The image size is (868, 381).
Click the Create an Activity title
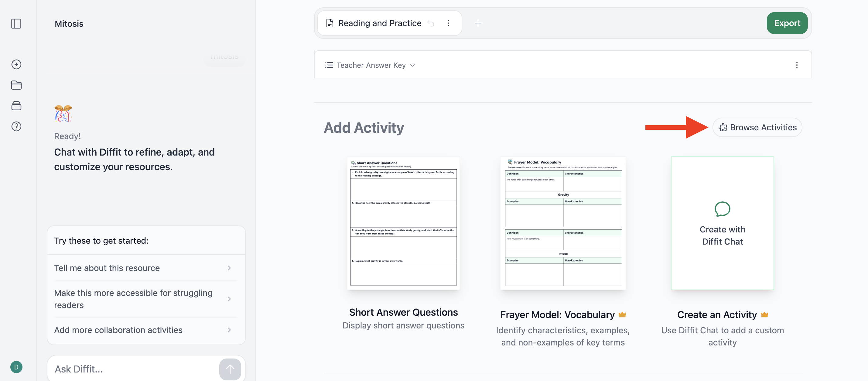click(717, 314)
